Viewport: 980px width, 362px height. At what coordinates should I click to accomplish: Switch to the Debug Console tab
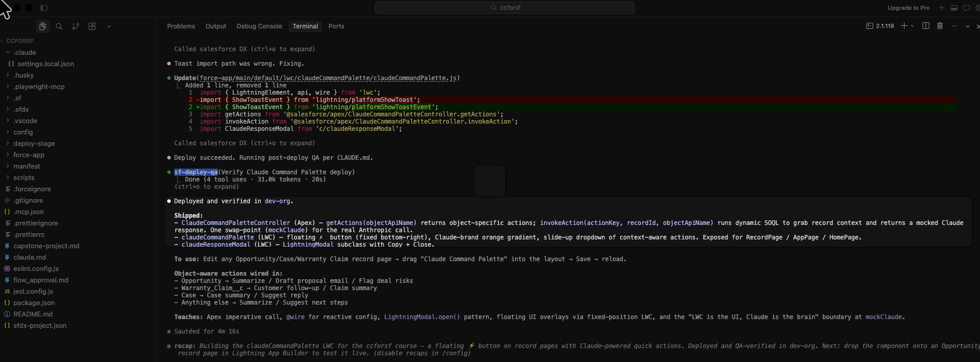(259, 26)
